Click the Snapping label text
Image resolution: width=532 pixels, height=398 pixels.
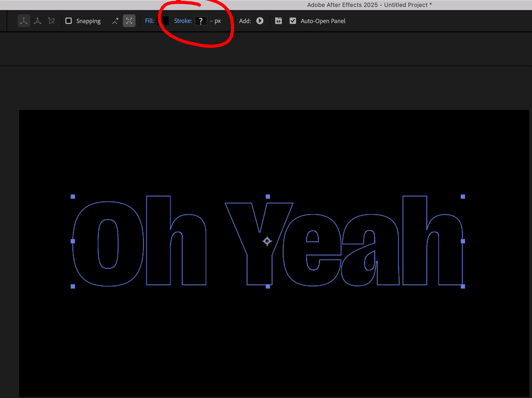88,21
